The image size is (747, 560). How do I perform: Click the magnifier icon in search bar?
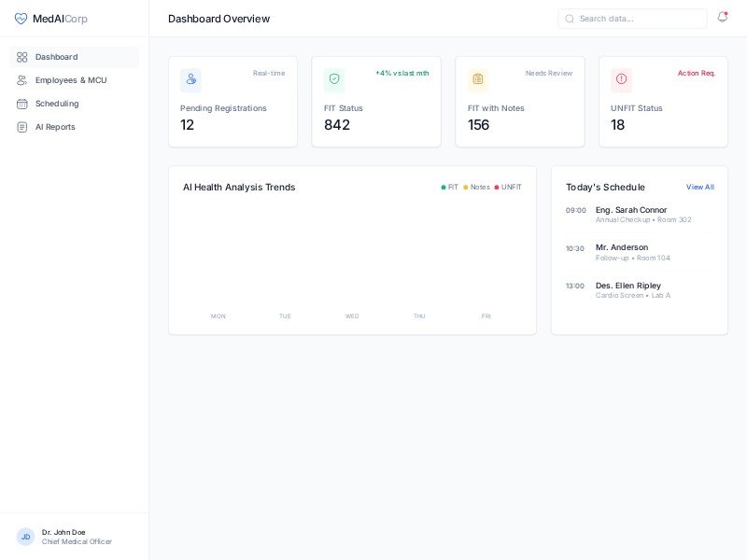[x=570, y=19]
